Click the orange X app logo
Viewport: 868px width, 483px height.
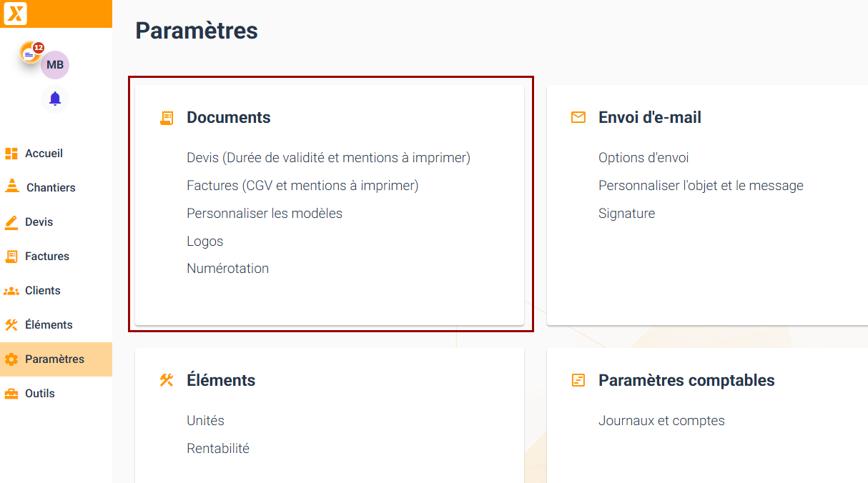coord(15,14)
